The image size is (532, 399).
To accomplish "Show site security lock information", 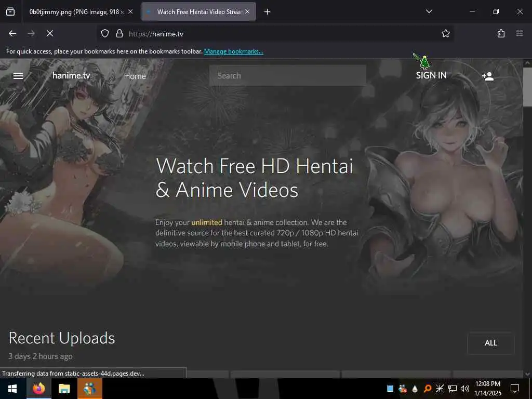I will tap(119, 33).
